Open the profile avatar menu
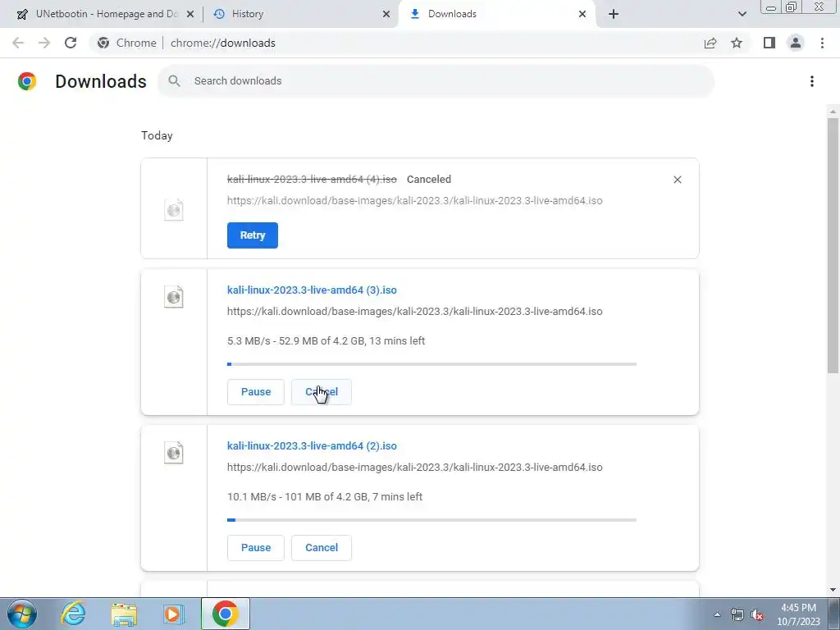This screenshot has height=630, width=840. [x=796, y=43]
